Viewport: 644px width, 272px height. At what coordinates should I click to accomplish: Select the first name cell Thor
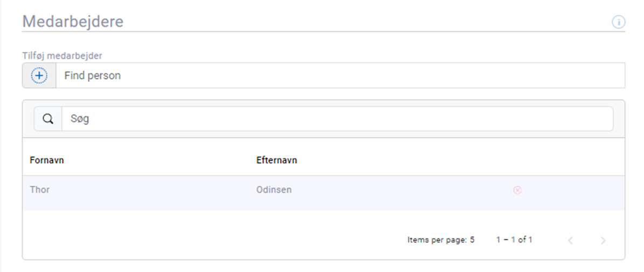(x=40, y=190)
